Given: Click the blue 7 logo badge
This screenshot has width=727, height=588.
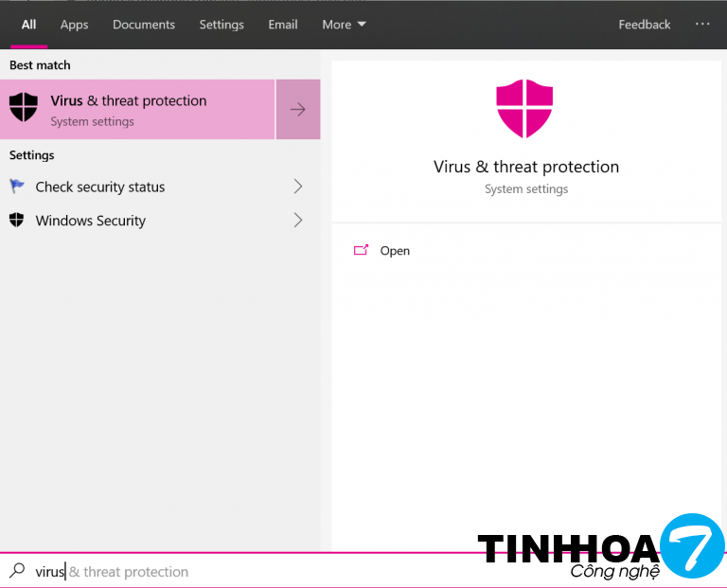Looking at the screenshot, I should (692, 545).
